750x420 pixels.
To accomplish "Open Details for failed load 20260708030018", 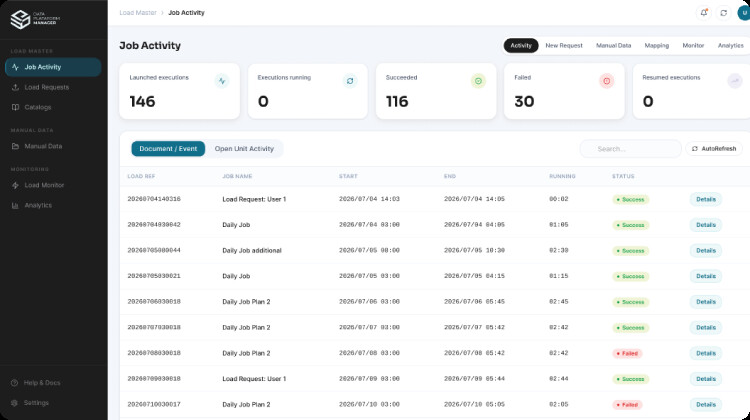I will [706, 353].
